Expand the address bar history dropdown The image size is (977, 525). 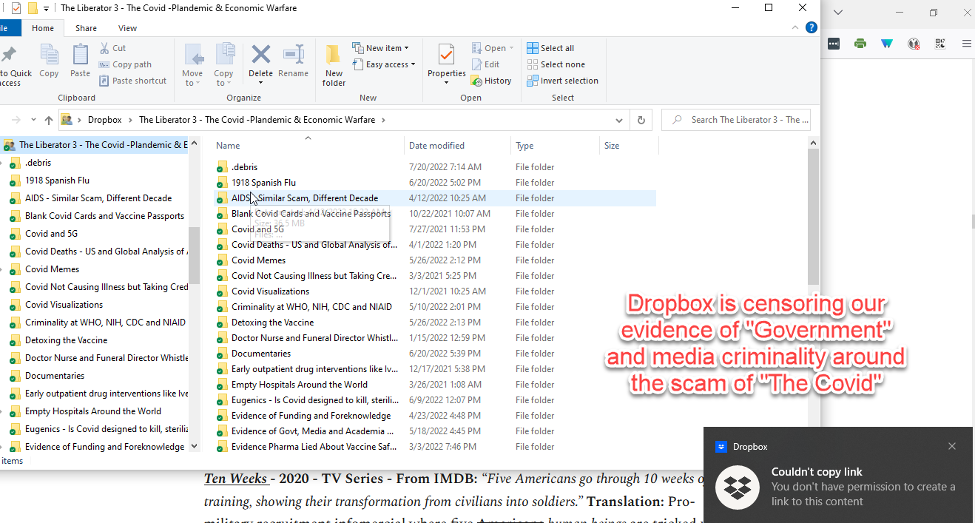[x=619, y=120]
